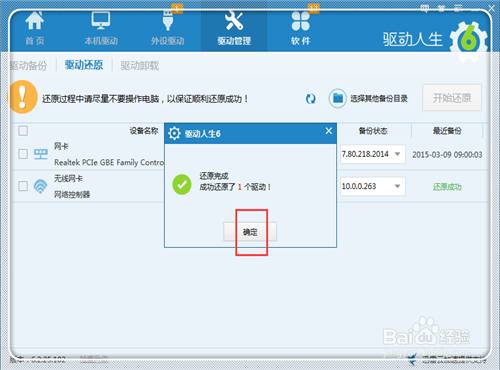The image size is (500, 370).
Task: Check the 无线网卡 row checkbox
Action: tap(23, 186)
